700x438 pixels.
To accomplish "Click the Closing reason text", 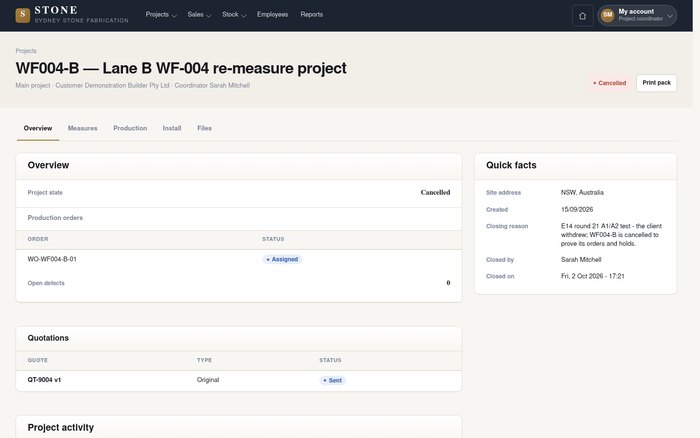I will point(611,235).
